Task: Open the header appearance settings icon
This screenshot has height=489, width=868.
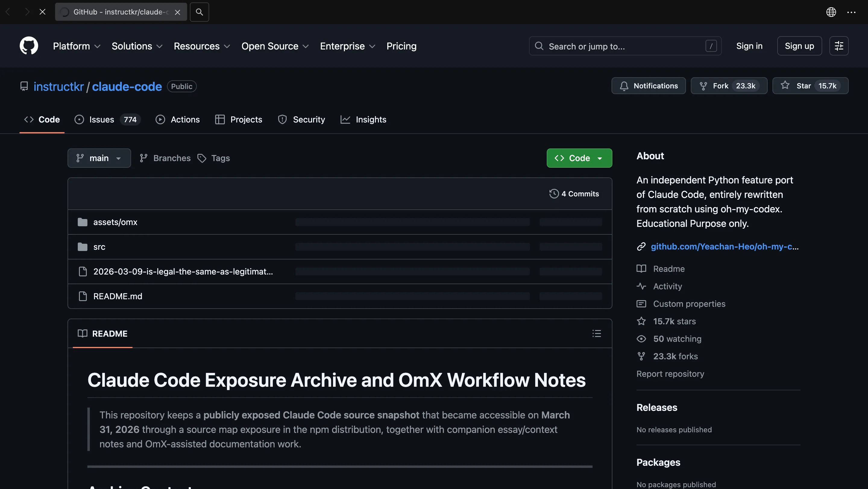Action: coord(839,46)
